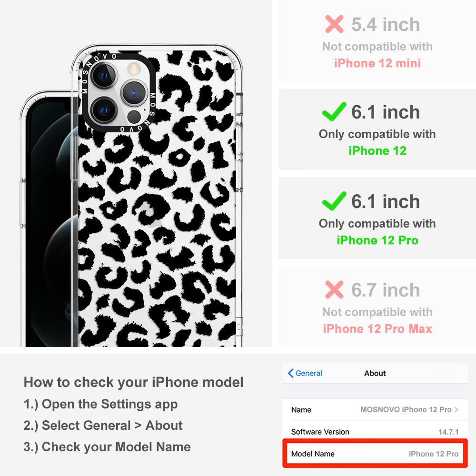The width and height of the screenshot is (476, 476).
Task: Click the LiDAR sensor below the lenses
Action: 134,117
